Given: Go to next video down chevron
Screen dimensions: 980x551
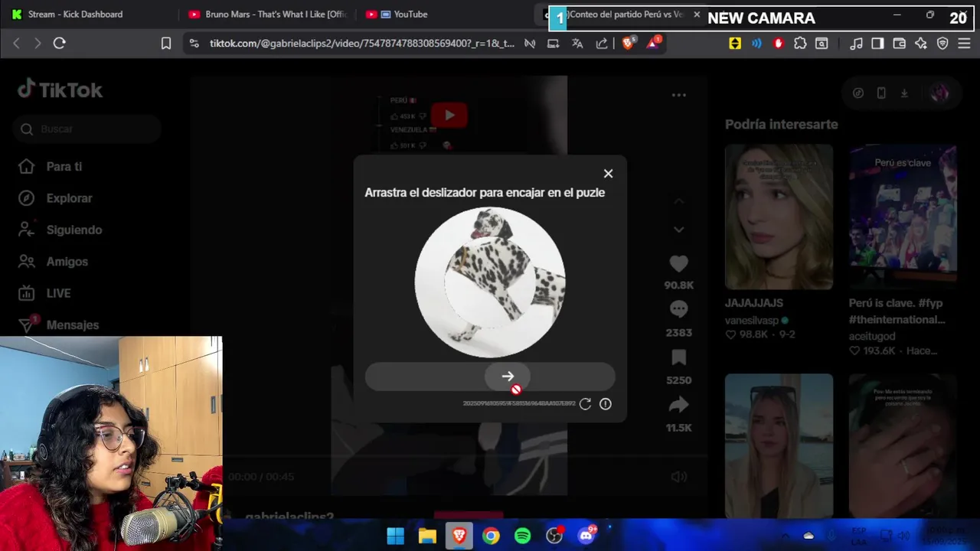Looking at the screenshot, I should coord(678,230).
